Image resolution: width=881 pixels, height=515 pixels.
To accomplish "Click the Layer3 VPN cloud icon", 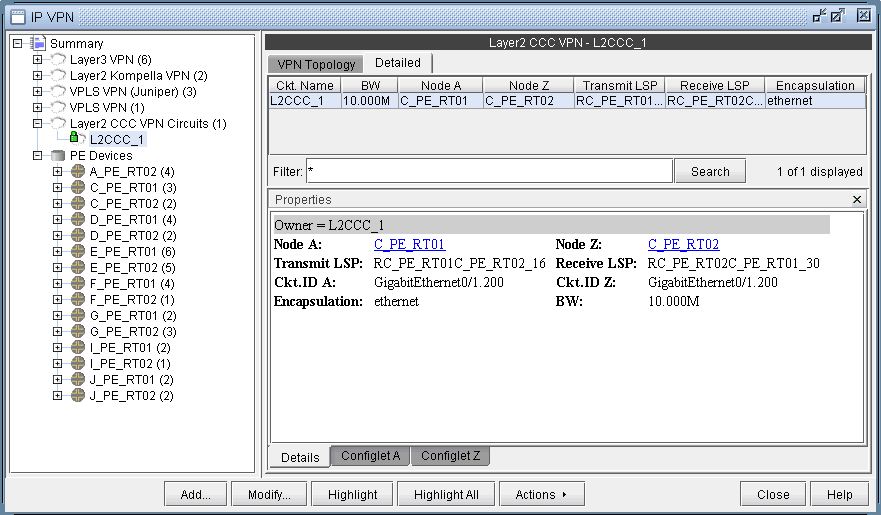I will click(58, 60).
